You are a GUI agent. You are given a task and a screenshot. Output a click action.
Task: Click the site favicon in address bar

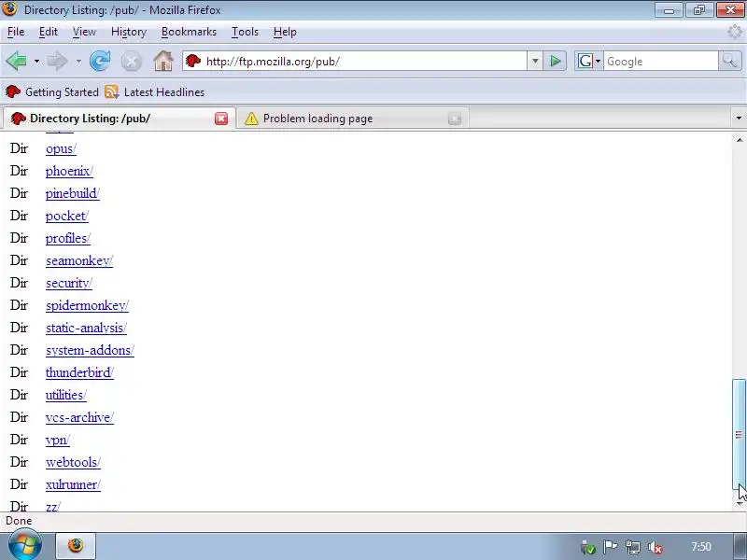coord(193,61)
